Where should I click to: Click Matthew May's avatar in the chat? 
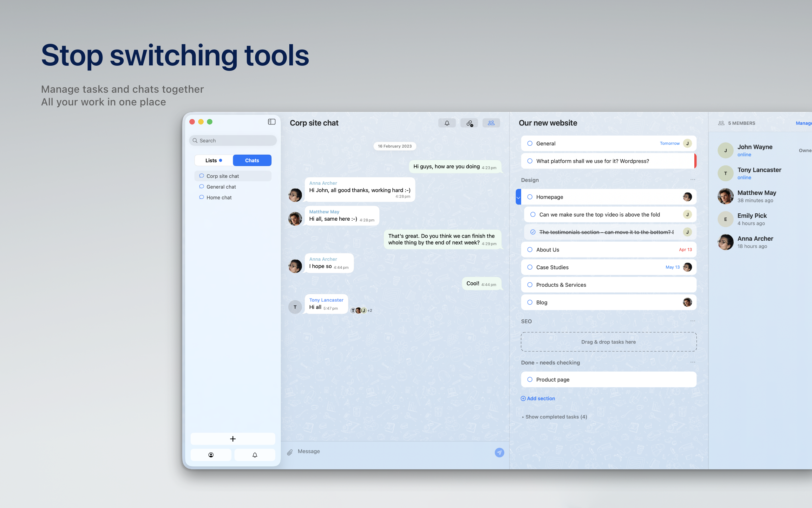[295, 218]
